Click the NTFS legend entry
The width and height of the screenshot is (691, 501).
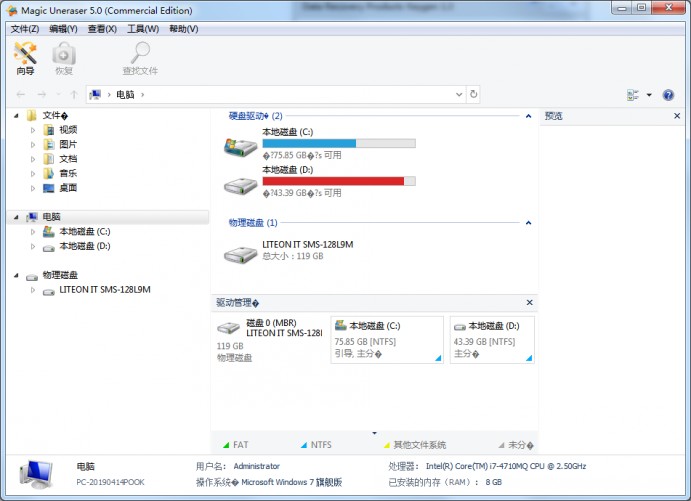pyautogui.click(x=316, y=445)
